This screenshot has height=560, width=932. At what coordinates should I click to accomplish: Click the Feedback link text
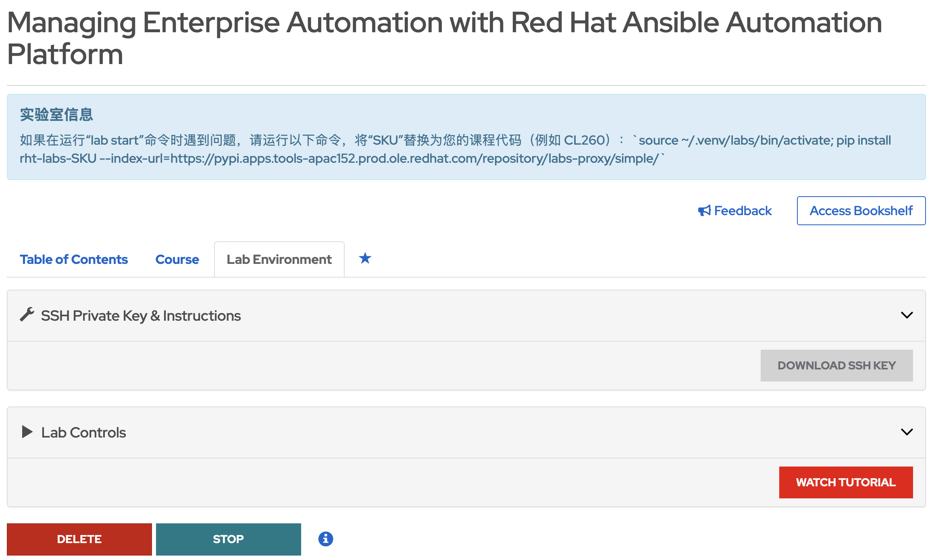743,211
